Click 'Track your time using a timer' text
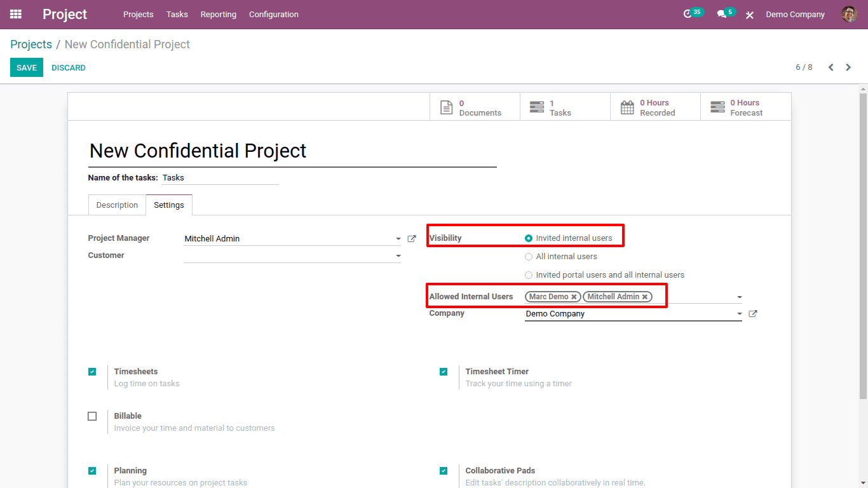Screen dimensions: 868x488 (519, 384)
